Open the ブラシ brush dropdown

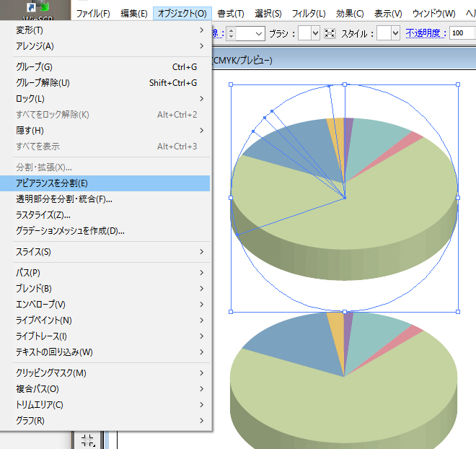coord(314,33)
